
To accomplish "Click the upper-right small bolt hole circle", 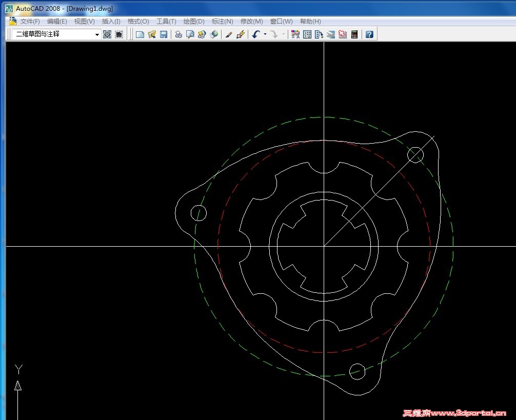I will point(415,155).
